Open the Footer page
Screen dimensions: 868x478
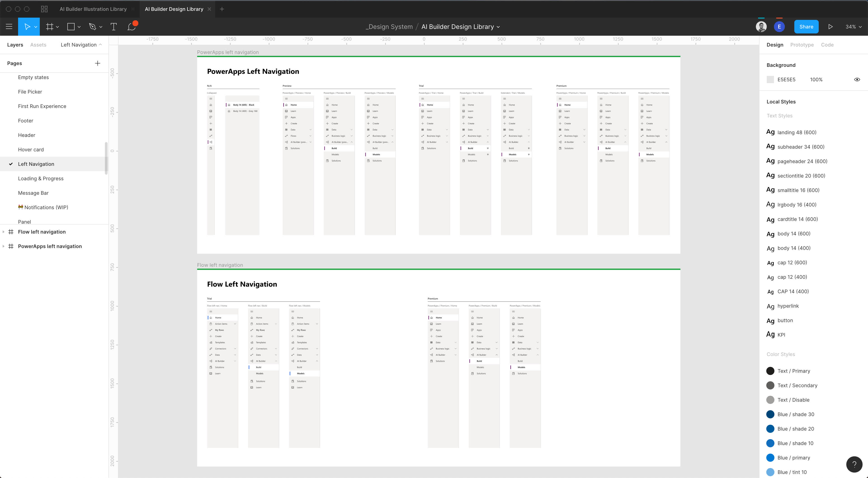point(26,121)
